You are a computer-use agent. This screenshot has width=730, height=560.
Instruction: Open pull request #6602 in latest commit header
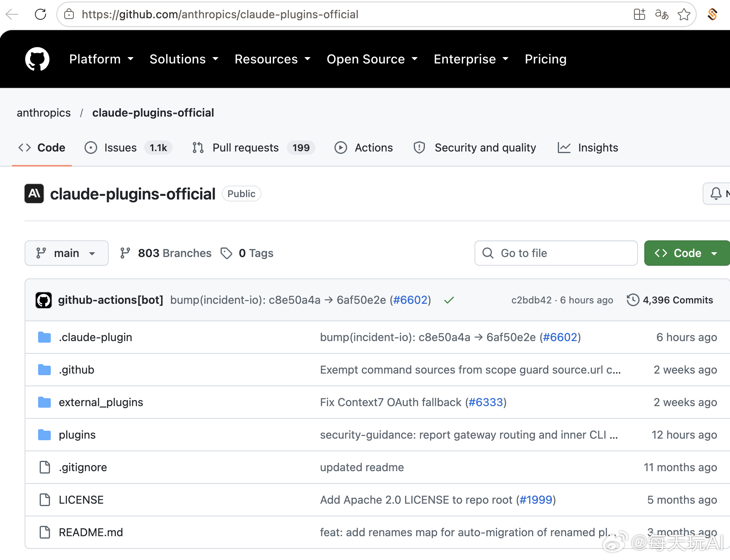[x=411, y=300]
